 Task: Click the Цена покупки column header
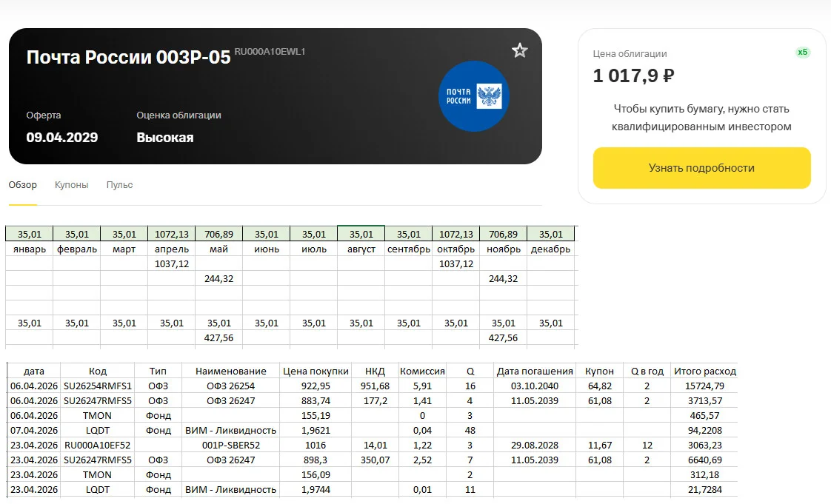point(316,371)
